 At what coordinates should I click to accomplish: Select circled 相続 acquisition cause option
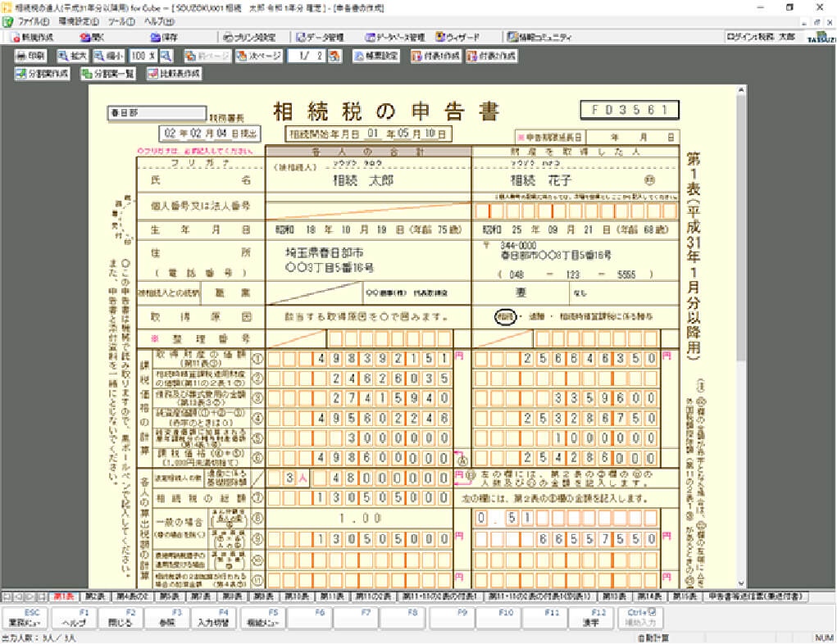pos(505,317)
